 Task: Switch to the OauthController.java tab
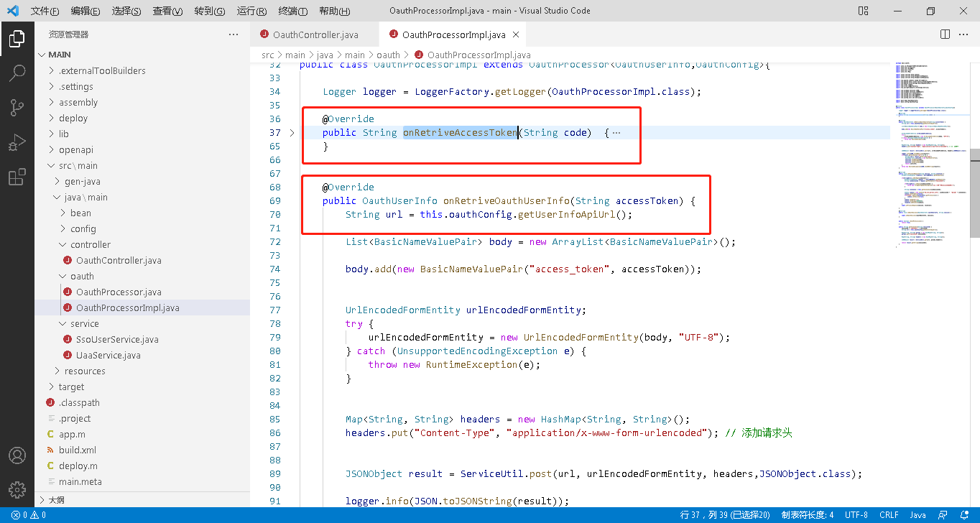click(x=315, y=34)
